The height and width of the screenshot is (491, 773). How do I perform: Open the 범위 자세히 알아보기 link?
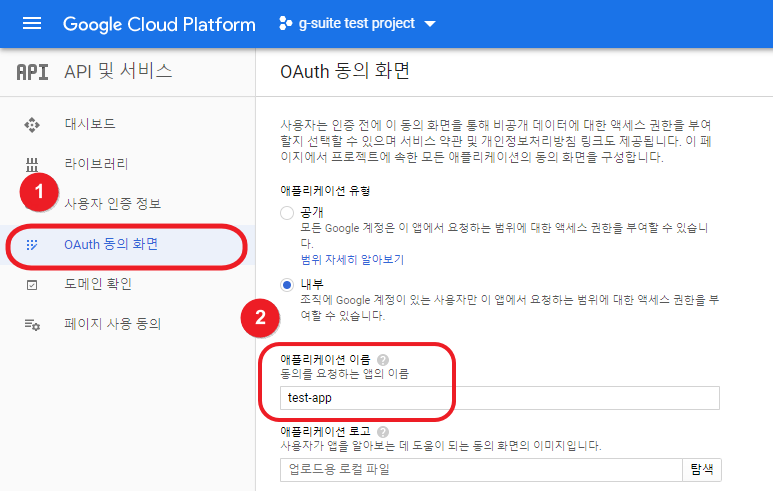[x=352, y=260]
